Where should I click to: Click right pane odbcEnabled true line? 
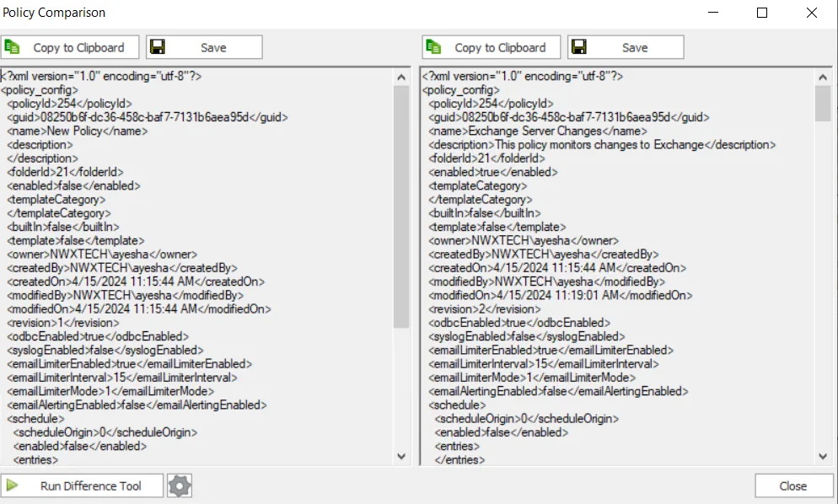pyautogui.click(x=519, y=323)
